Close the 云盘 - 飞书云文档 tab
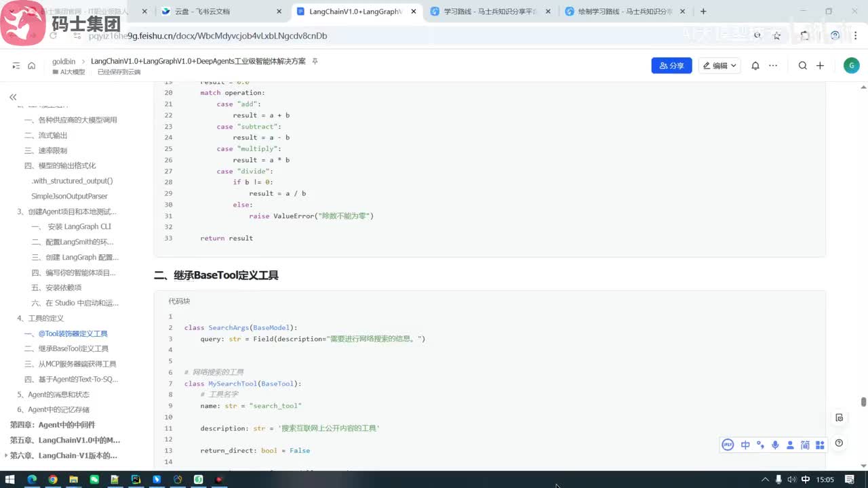Screen dimensions: 868x488 point(279,12)
